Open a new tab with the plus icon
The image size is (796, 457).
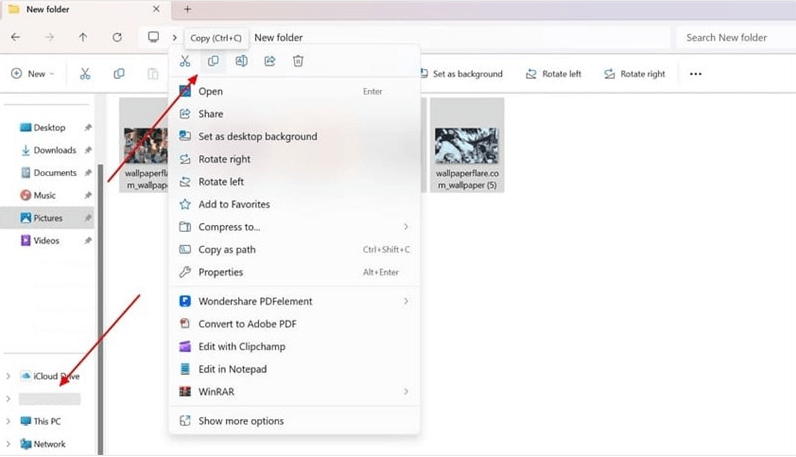(187, 9)
